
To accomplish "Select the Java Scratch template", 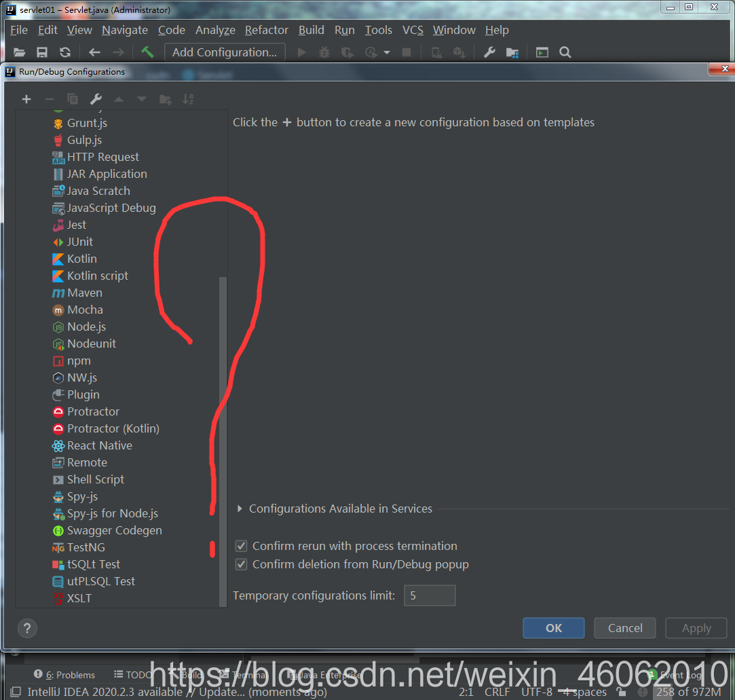I will click(x=98, y=191).
